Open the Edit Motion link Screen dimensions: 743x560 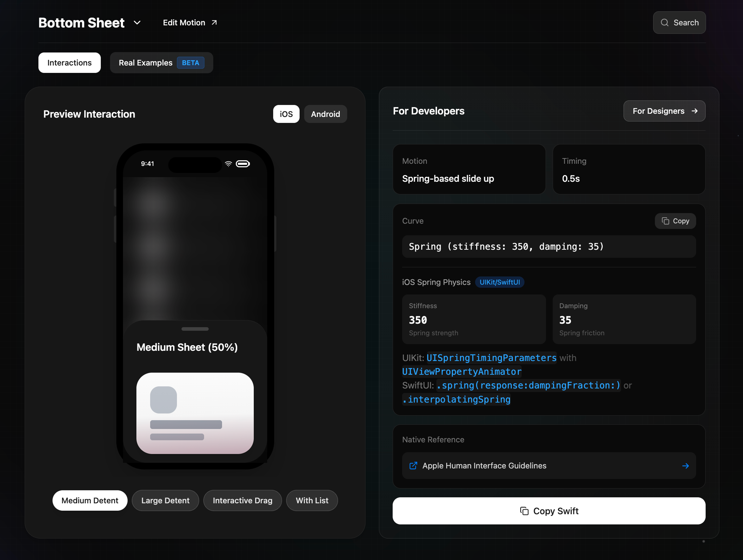click(x=190, y=23)
